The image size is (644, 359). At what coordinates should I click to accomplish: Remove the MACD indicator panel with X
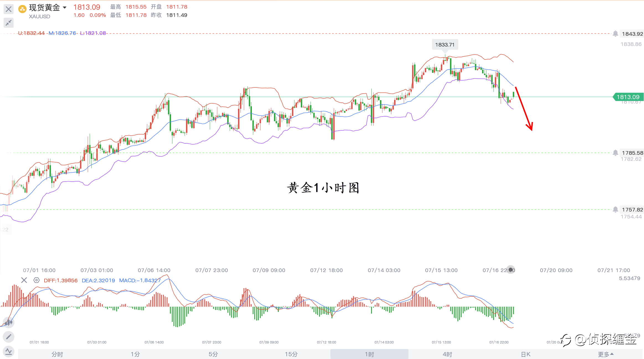click(x=24, y=280)
